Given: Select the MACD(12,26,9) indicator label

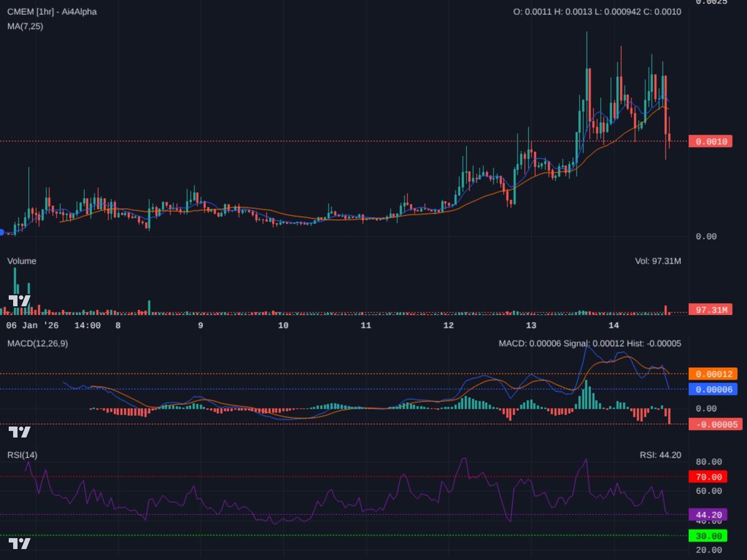Looking at the screenshot, I should [37, 343].
